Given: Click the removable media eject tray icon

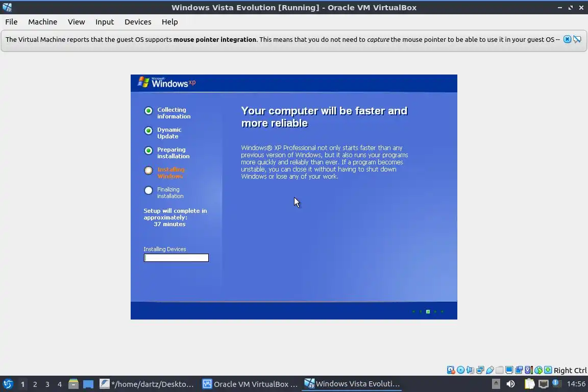Looking at the screenshot, I should coord(496,384).
